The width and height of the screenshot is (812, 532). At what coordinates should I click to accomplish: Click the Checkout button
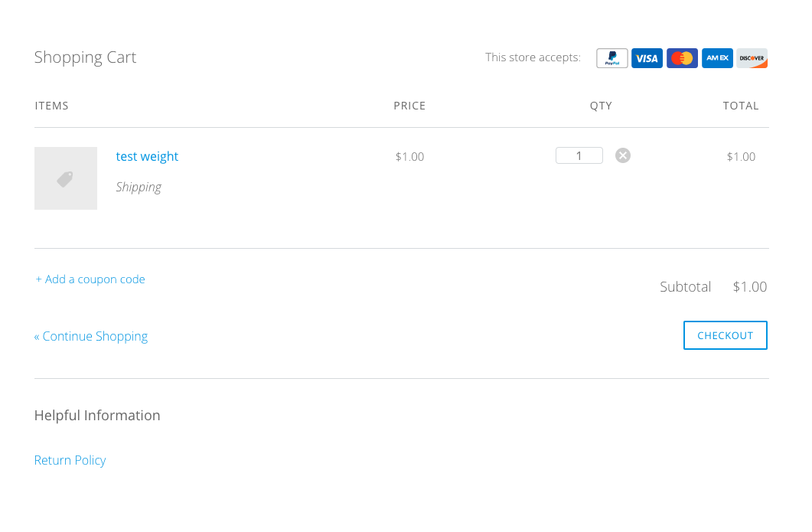point(725,335)
